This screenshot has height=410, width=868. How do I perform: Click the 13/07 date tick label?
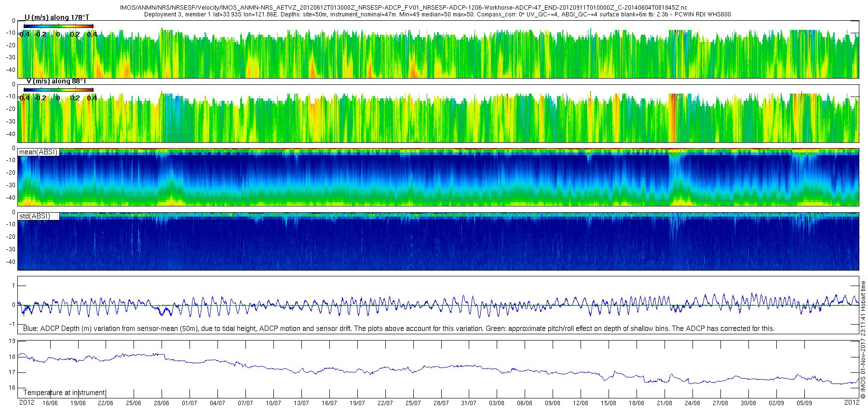(301, 403)
